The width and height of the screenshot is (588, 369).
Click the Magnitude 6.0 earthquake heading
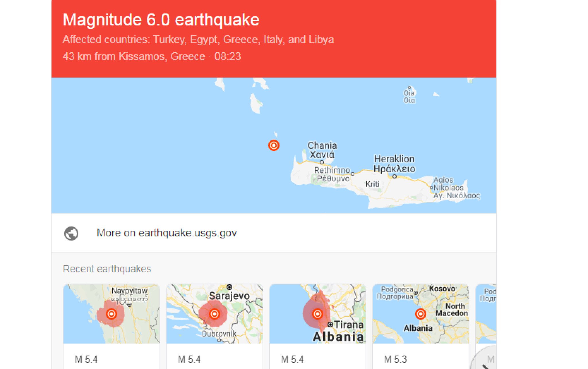pos(161,20)
